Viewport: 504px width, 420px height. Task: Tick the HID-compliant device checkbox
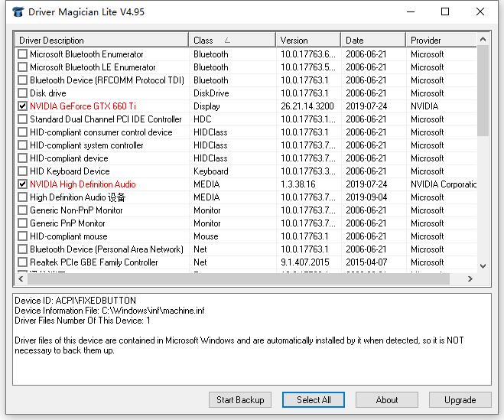[x=22, y=158]
